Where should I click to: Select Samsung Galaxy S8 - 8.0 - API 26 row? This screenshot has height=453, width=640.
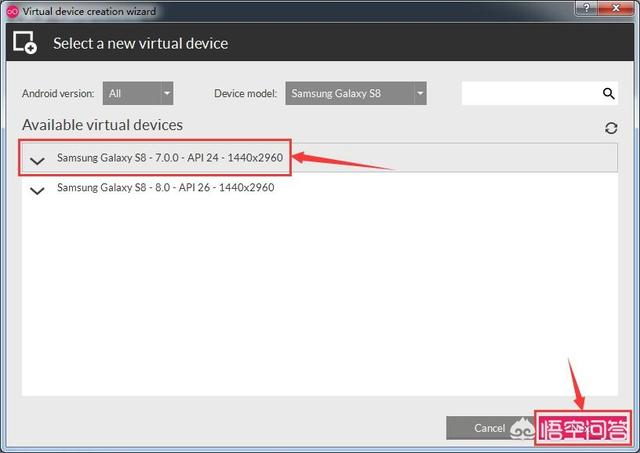[320, 188]
